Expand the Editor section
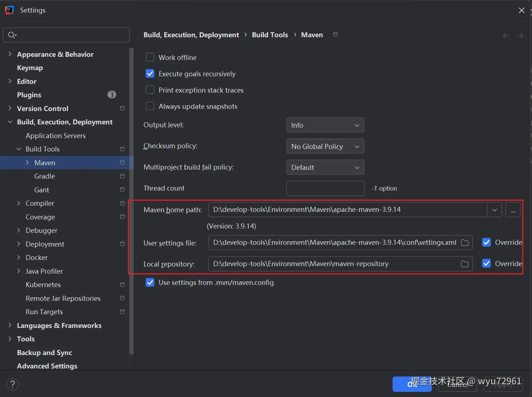 tap(10, 81)
